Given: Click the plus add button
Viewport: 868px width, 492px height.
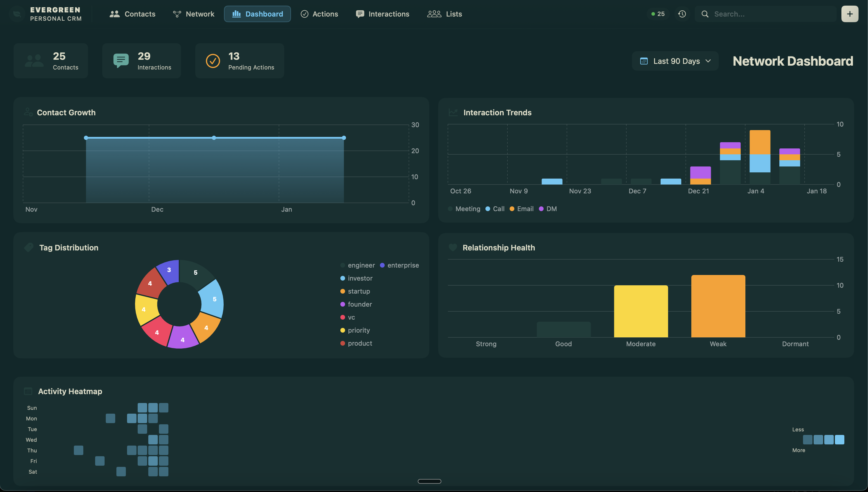Looking at the screenshot, I should 849,14.
